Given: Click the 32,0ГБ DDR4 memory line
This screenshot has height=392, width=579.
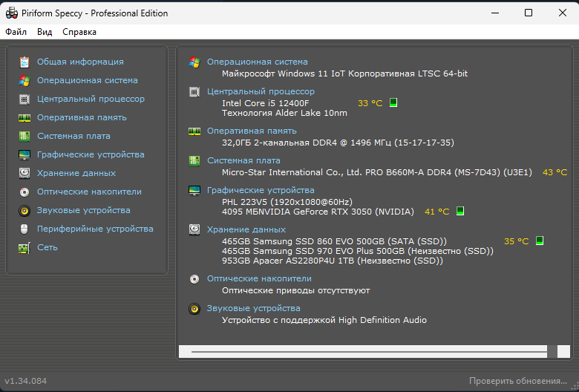Looking at the screenshot, I should point(338,143).
